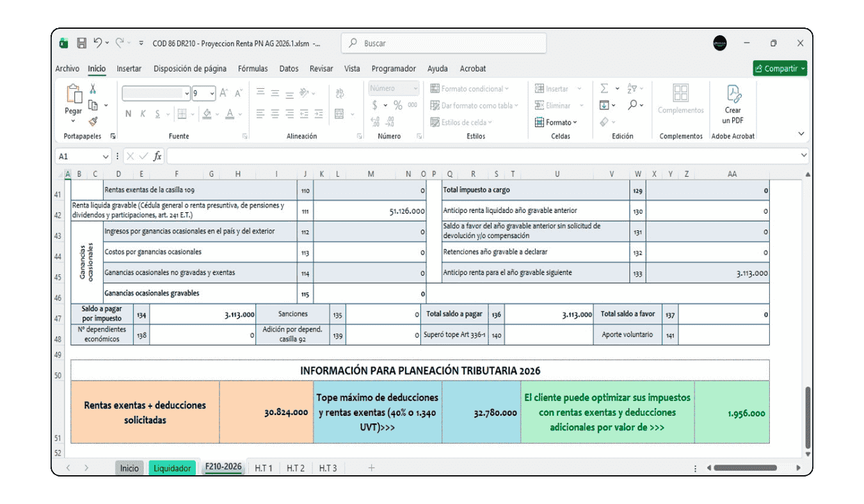Screen dimensions: 864x504
Task: Click the fill color paint bucket
Action: (207, 114)
